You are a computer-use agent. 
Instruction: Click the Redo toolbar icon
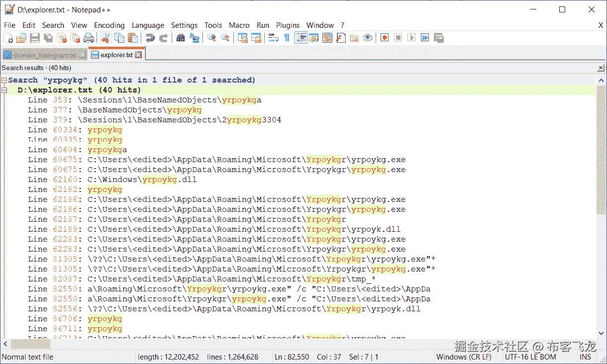[163, 38]
